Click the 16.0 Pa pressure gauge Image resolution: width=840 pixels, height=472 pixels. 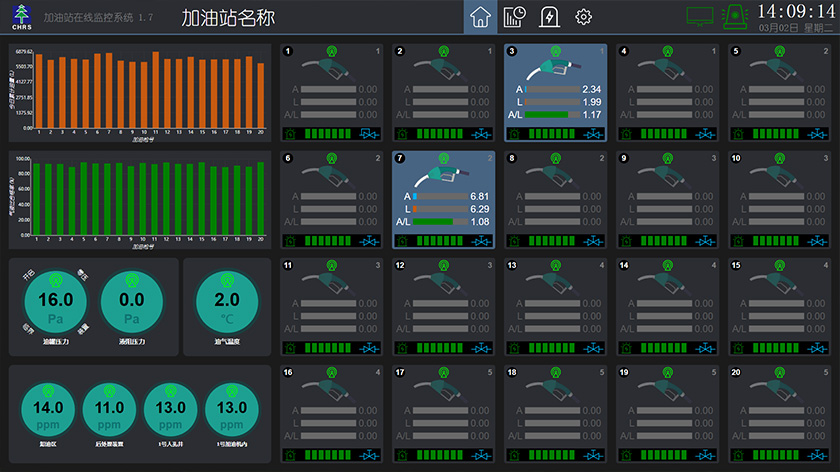(55, 301)
